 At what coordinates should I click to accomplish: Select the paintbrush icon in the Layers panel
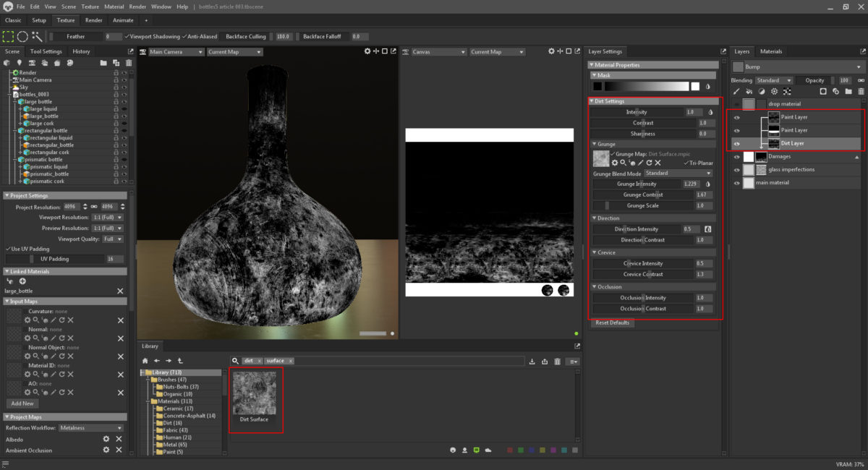(x=737, y=91)
